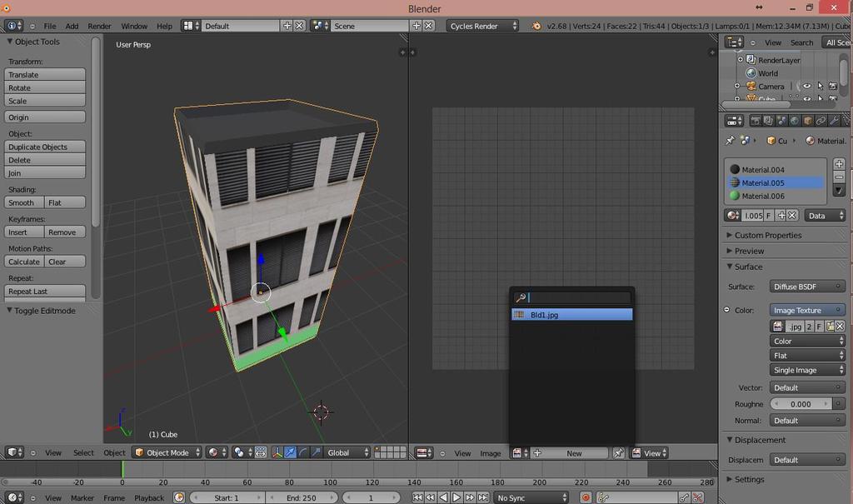Enable the translate manipulator arrow
This screenshot has height=504, width=853.
click(x=291, y=452)
